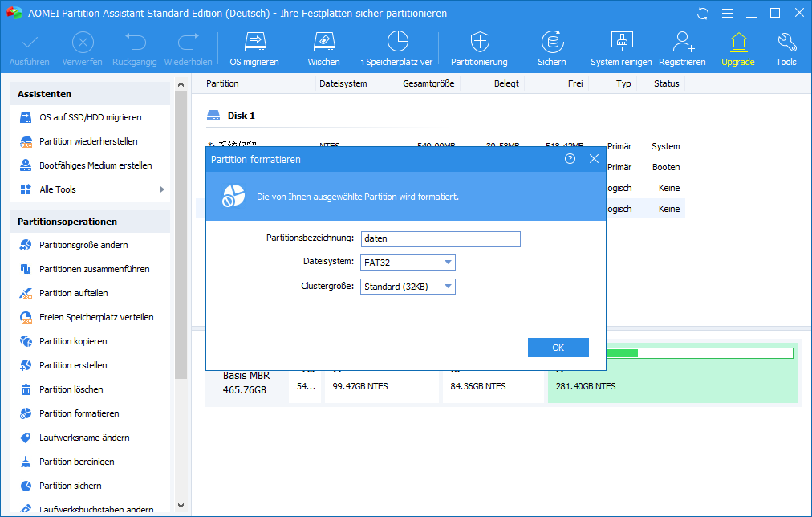Click the Upgrade icon

[737, 48]
